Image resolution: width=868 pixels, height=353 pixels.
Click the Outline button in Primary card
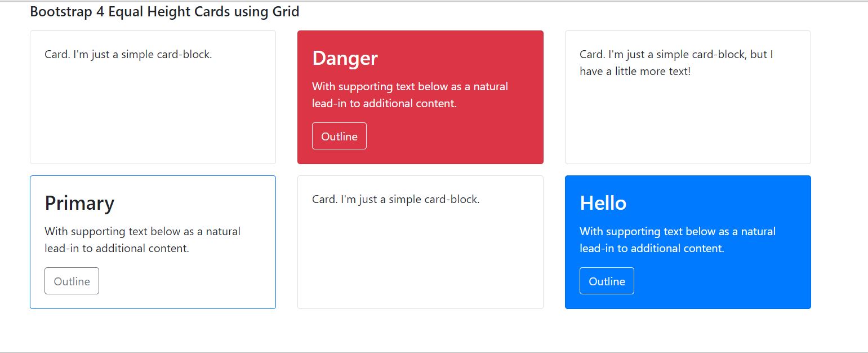(x=72, y=281)
